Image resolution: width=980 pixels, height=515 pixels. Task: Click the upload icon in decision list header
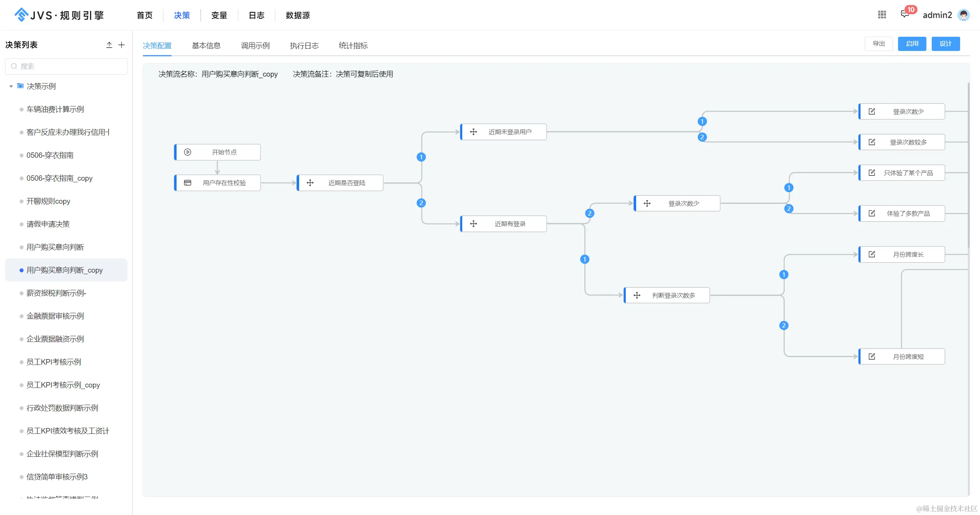(x=109, y=45)
